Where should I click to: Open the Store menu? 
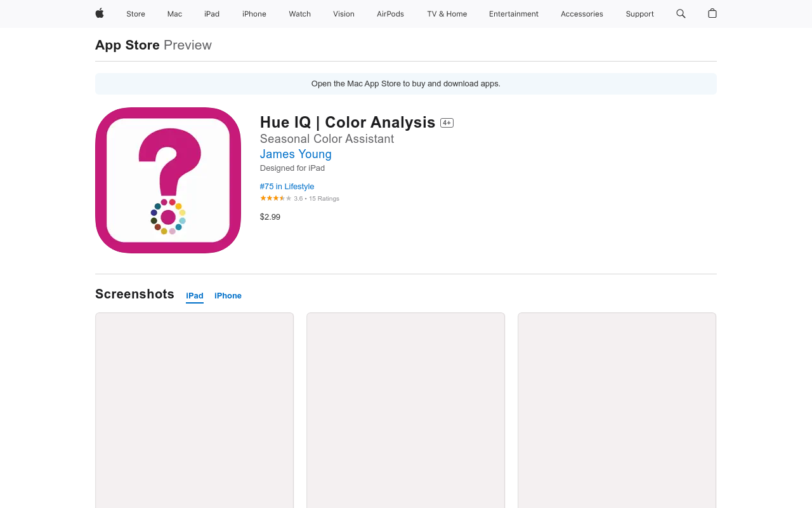(x=136, y=14)
